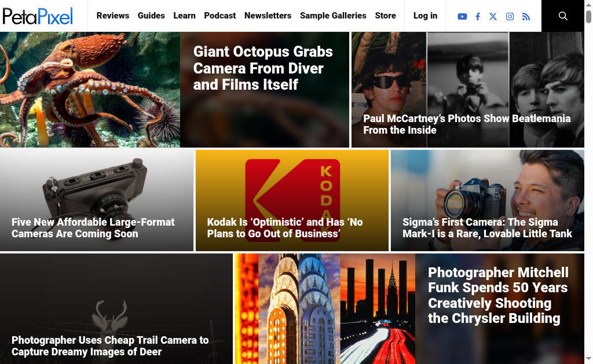
Task: Open Sample Galleries in navigation
Action: click(x=333, y=16)
